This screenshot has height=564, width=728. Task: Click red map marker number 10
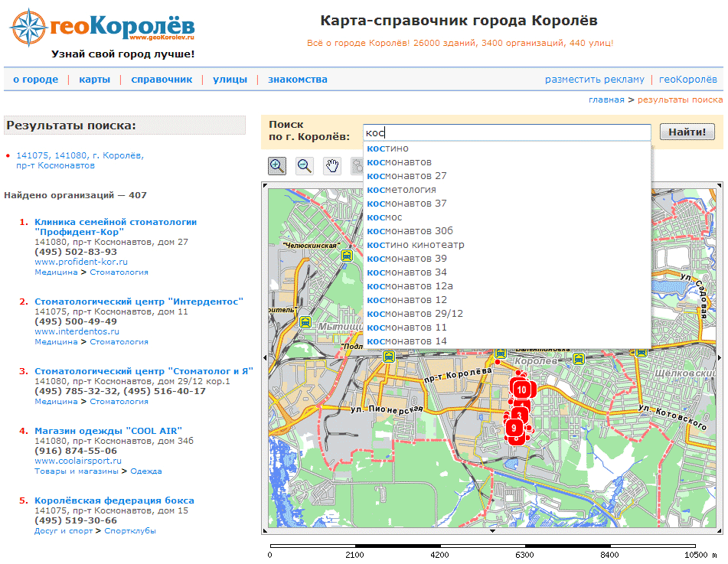click(x=522, y=390)
